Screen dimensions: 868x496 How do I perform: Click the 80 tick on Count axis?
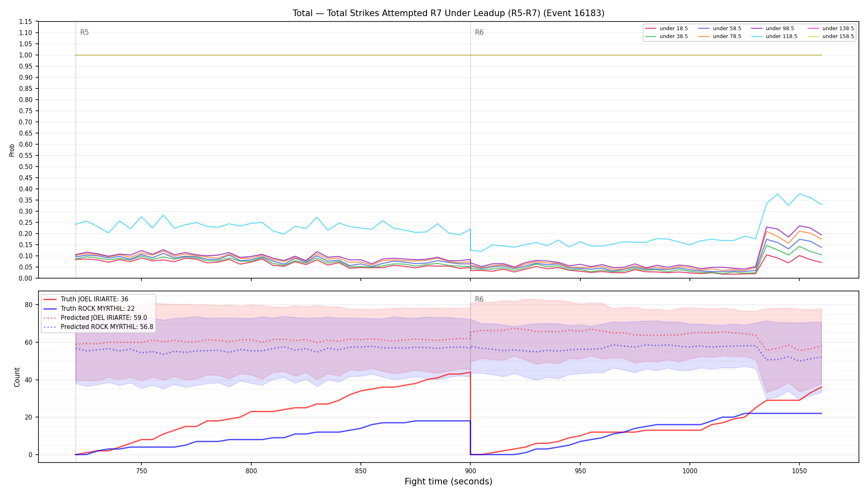click(x=29, y=305)
